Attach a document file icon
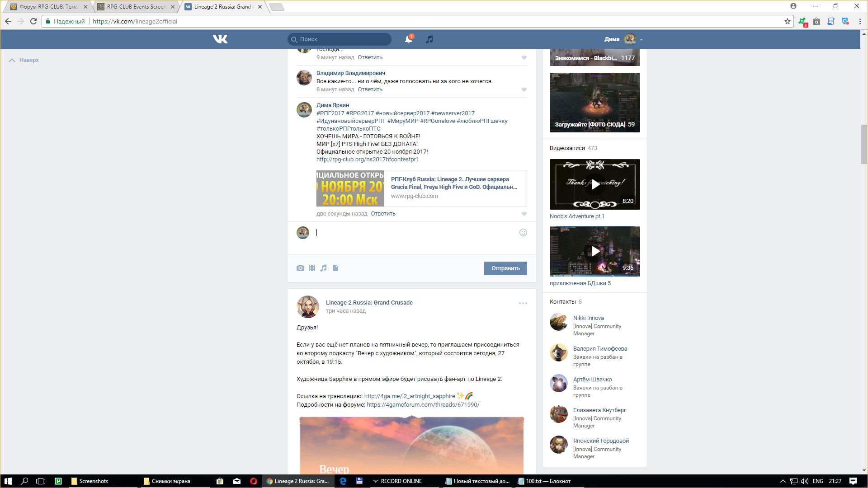The width and height of the screenshot is (868, 488). pyautogui.click(x=335, y=268)
